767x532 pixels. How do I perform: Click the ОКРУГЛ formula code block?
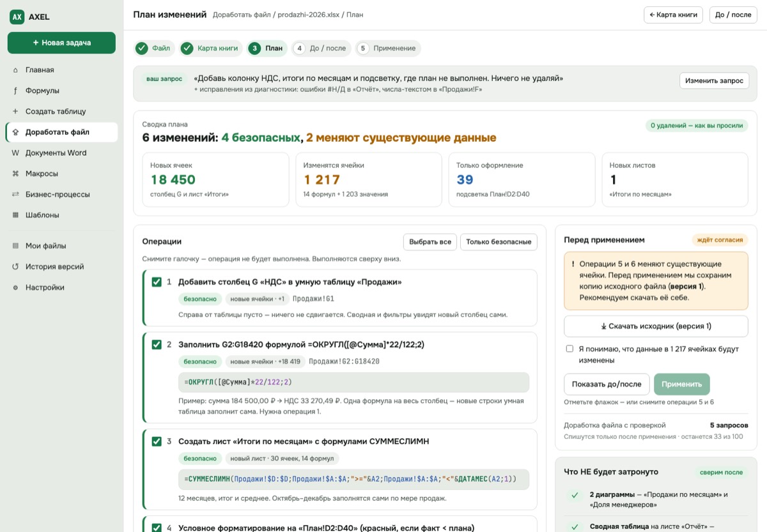coord(353,382)
